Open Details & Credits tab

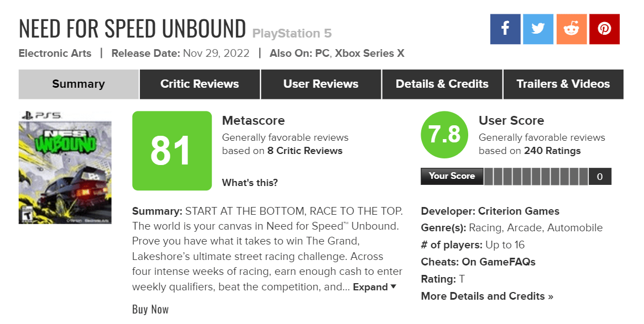tap(442, 84)
